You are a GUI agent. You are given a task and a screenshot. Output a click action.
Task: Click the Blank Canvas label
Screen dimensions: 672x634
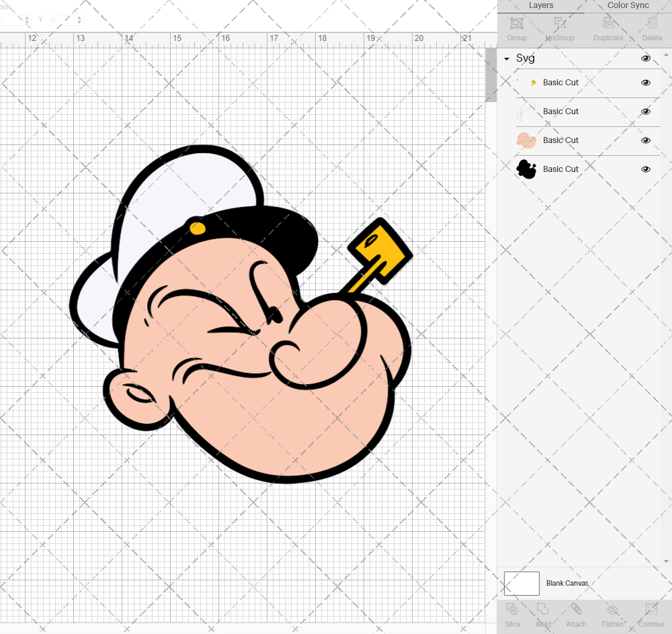tap(567, 583)
